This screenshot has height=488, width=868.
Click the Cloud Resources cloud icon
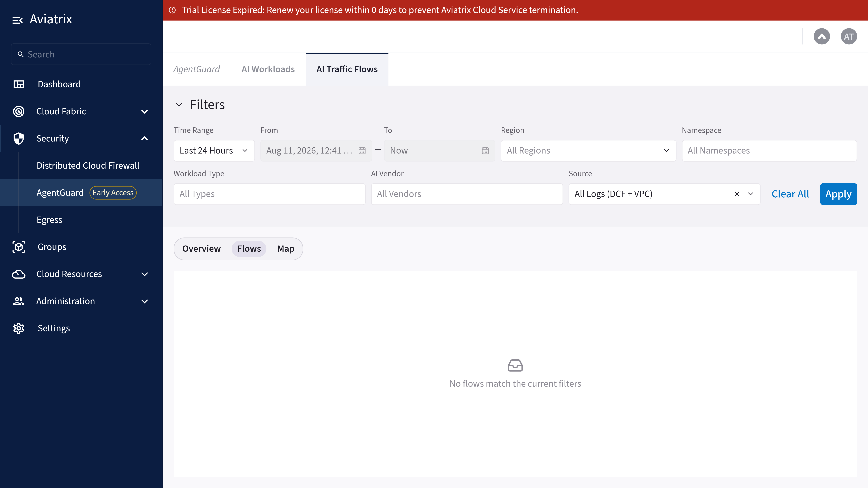18,274
